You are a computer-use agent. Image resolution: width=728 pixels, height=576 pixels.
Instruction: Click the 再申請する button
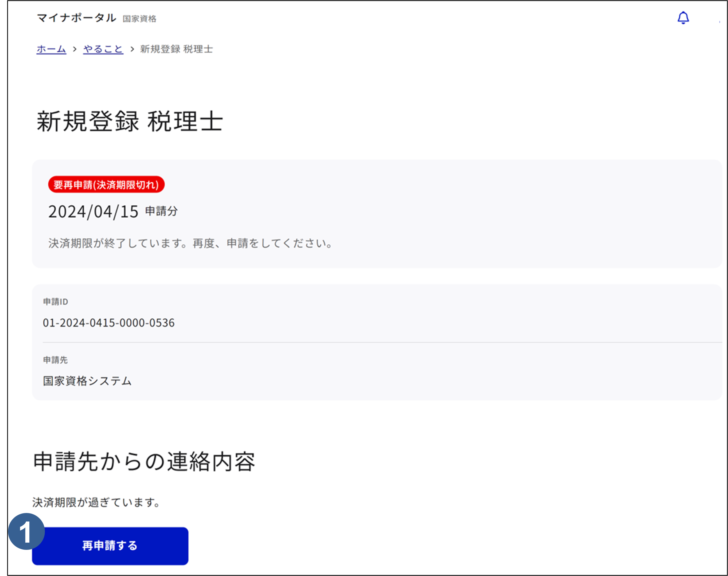pyautogui.click(x=110, y=546)
